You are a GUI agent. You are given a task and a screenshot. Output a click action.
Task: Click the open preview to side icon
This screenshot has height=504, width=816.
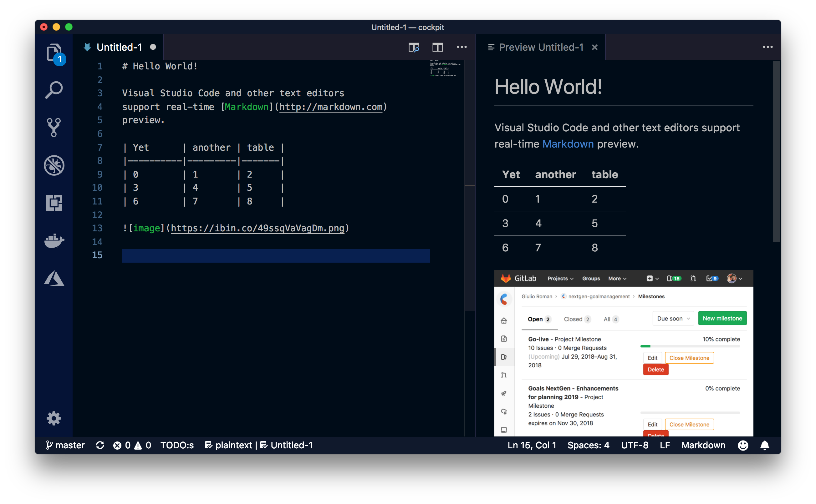(x=414, y=47)
